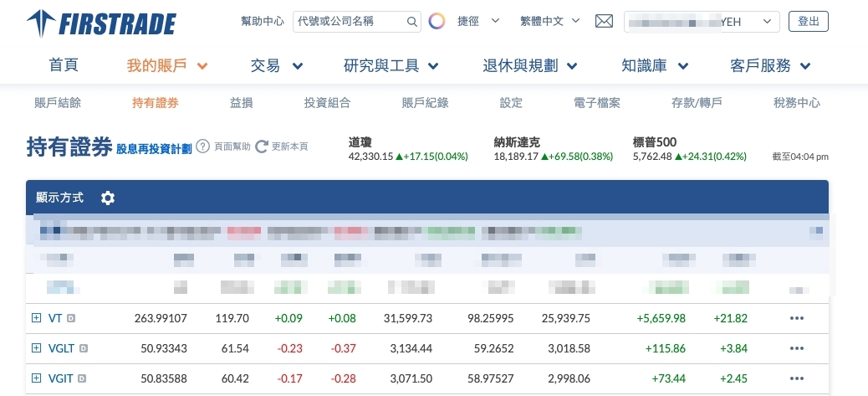Screen dimensions: 868x396
Task: Open the VT symbol link
Action: pyautogui.click(x=55, y=318)
